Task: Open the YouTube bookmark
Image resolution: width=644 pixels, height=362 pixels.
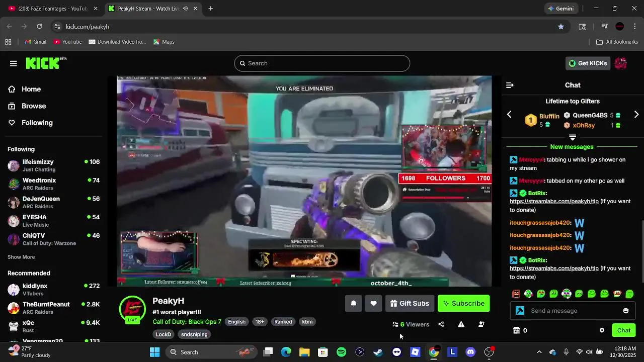Action: click(x=68, y=42)
